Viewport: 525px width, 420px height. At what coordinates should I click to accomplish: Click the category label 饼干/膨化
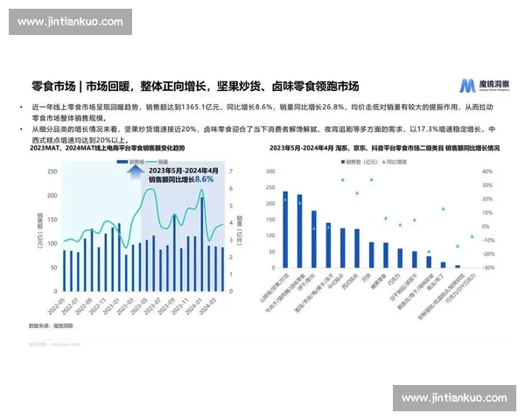click(x=307, y=282)
